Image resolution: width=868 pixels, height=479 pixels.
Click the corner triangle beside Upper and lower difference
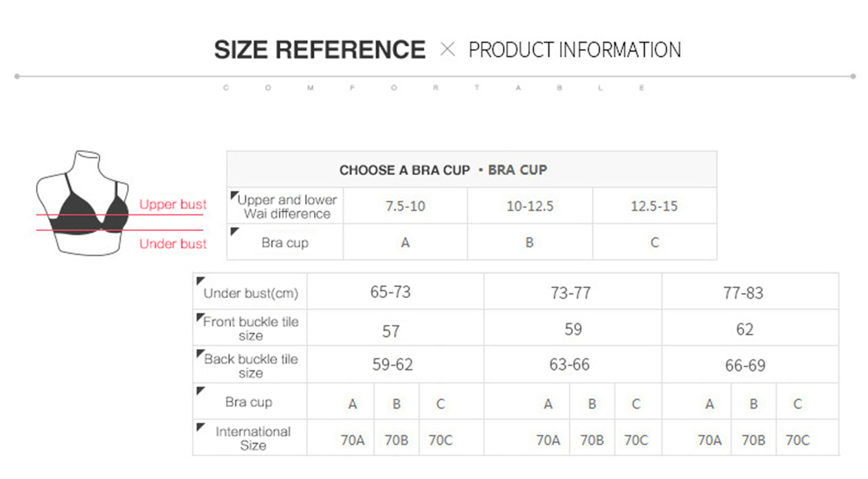(235, 195)
